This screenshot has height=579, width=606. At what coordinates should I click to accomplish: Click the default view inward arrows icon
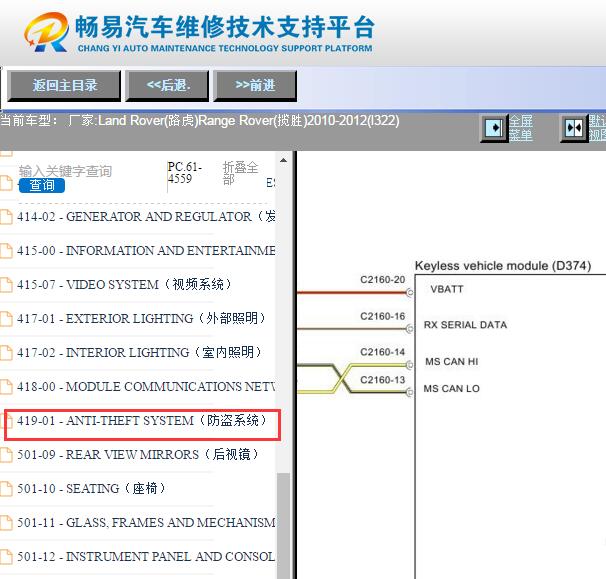(574, 128)
